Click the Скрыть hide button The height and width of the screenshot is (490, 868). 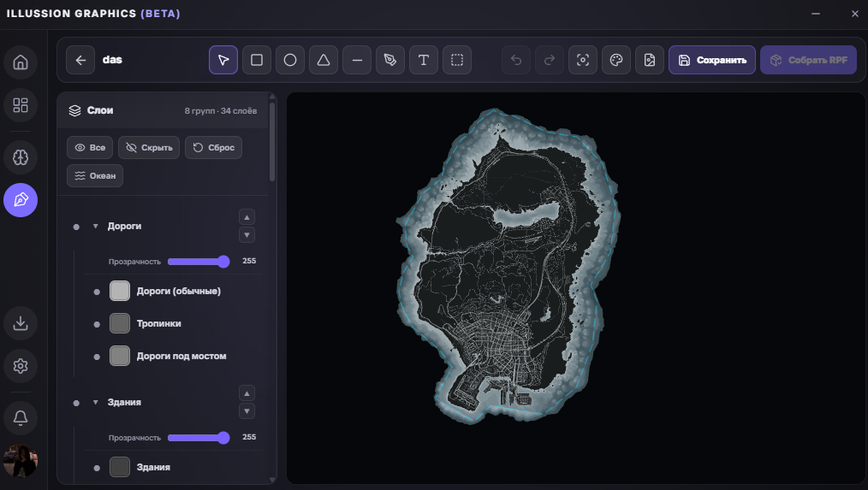[x=149, y=148]
